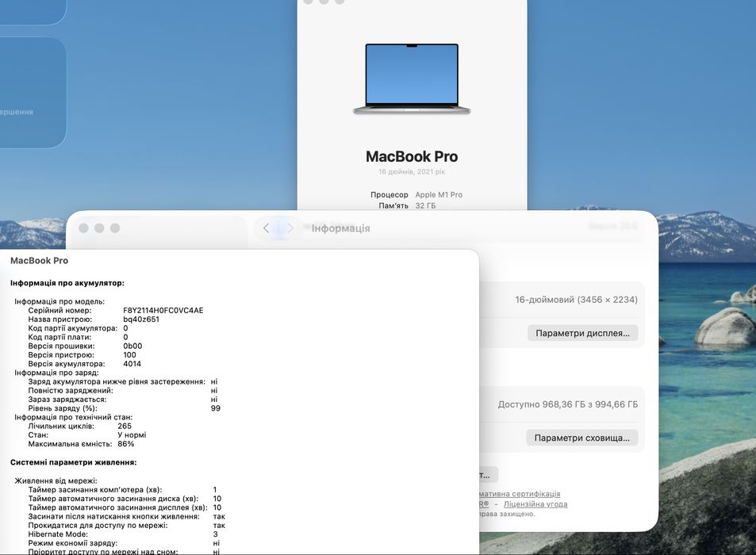The image size is (756, 555).
Task: Click the "Інформація про модель:" subheading
Action: [x=59, y=301]
